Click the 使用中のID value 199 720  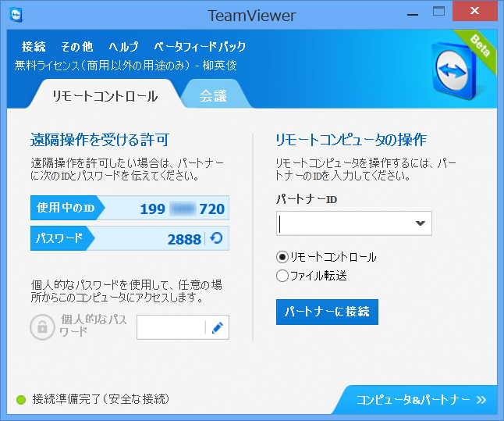tap(183, 209)
